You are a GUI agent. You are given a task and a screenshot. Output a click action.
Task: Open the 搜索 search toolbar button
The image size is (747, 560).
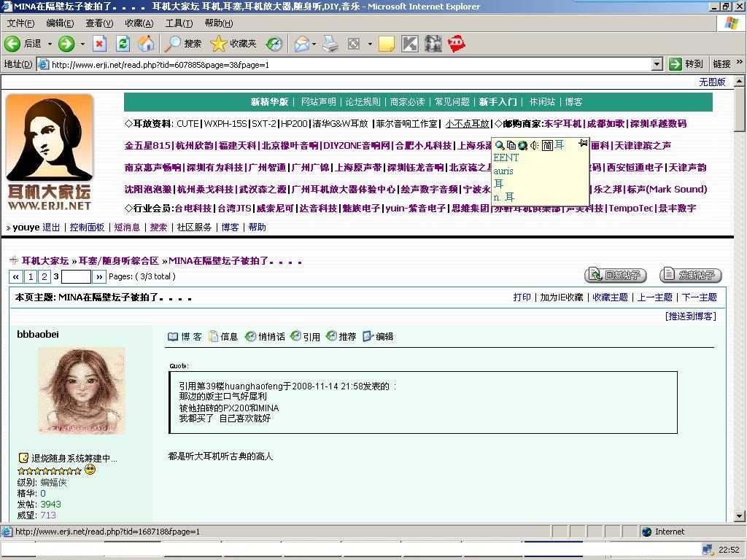tap(183, 44)
